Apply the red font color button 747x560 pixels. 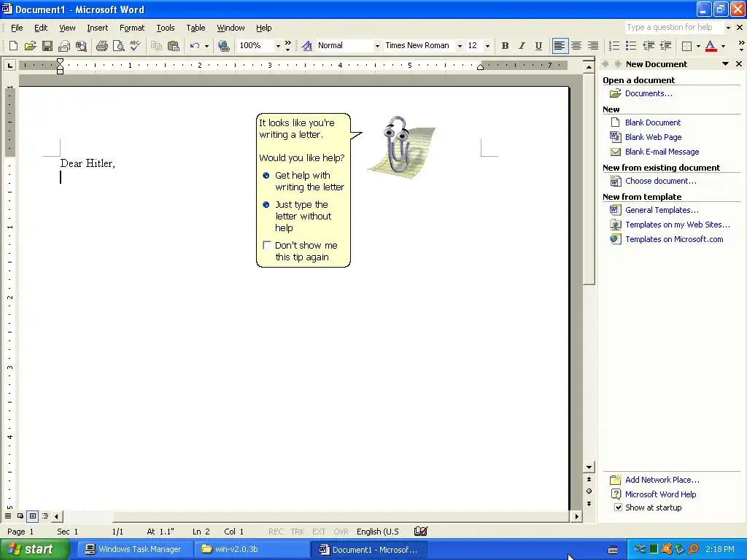click(711, 46)
